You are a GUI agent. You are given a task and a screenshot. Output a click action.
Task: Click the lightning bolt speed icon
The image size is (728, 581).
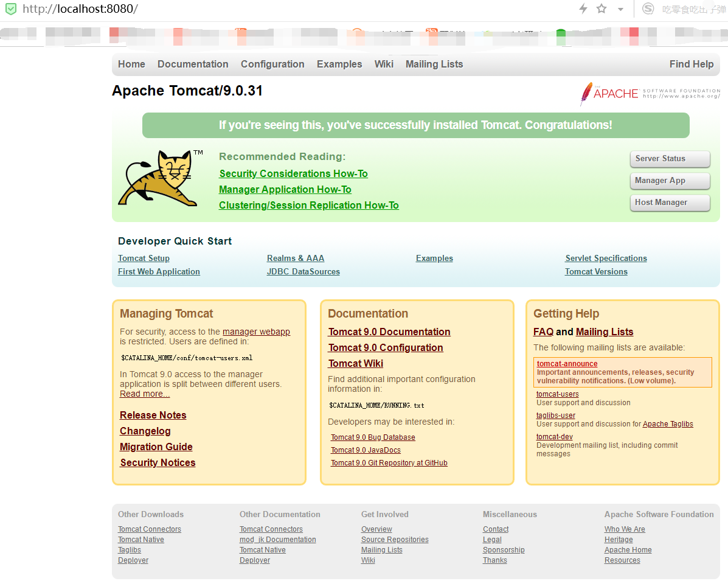(x=583, y=9)
